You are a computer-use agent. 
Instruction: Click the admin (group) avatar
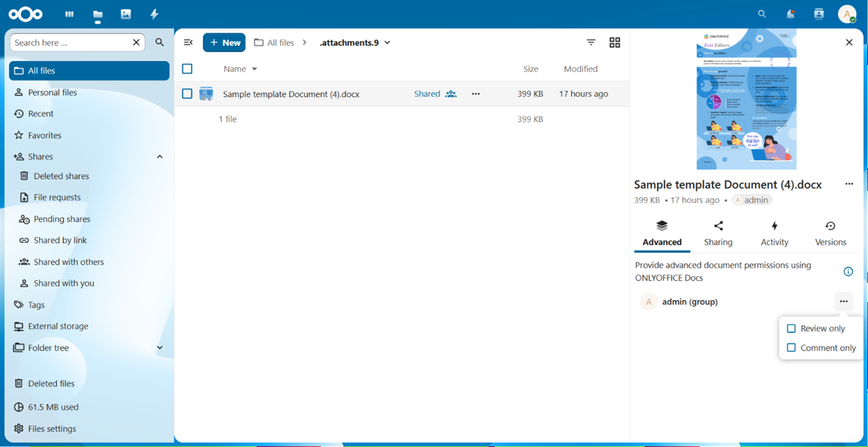pos(649,302)
